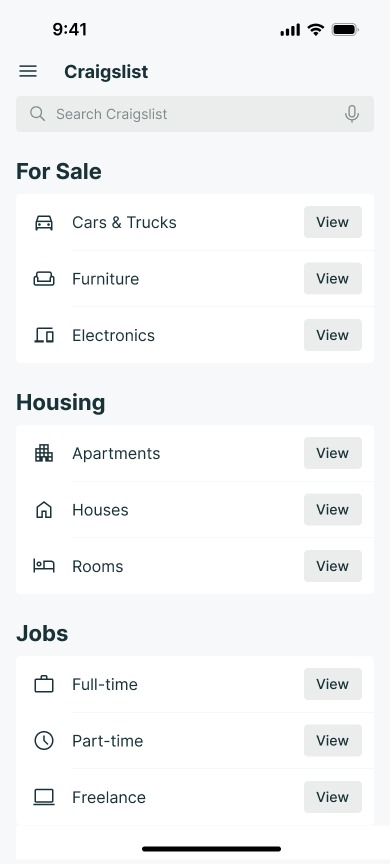Viewport: 390px width, 864px height.
Task: Click the briefcase icon beside Full-time
Action: tap(44, 684)
